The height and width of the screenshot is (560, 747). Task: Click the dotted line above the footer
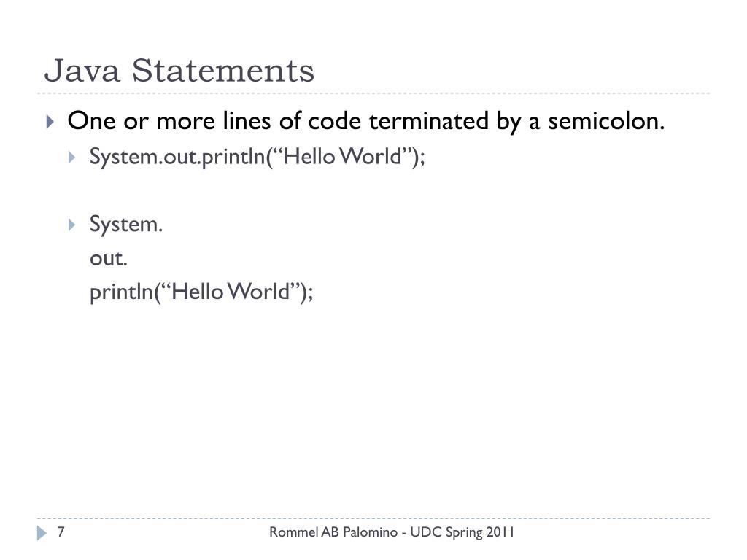[x=373, y=518]
